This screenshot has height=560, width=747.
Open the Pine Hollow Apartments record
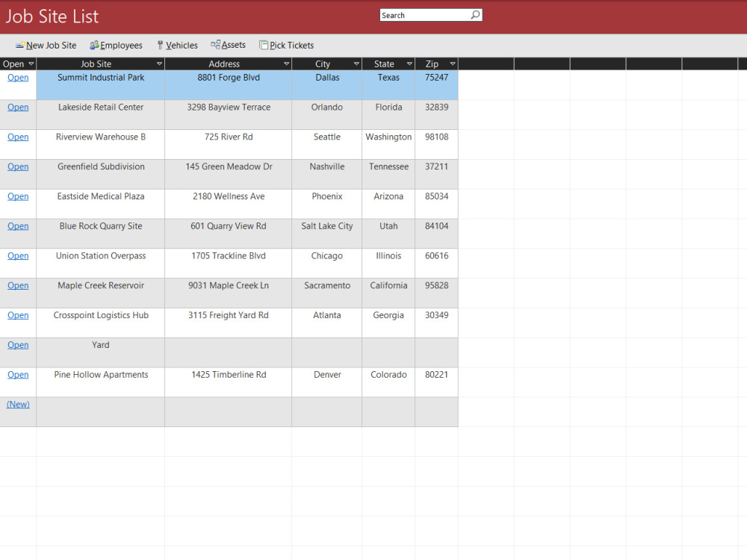click(x=18, y=375)
